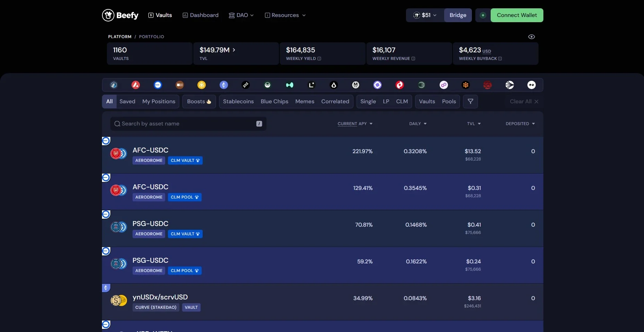
Task: Expand the $149.79M TVL breakdown
Action: click(x=218, y=50)
